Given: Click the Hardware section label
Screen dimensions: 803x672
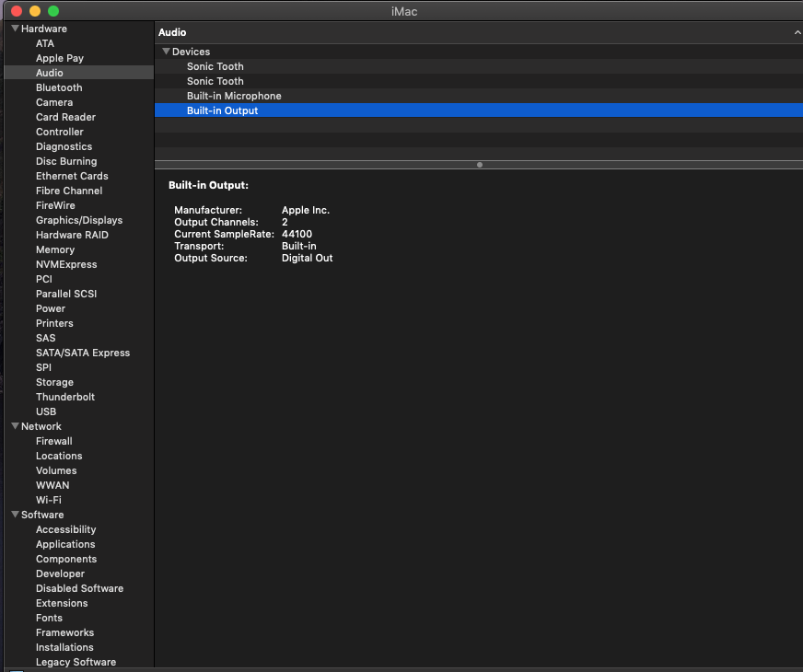Looking at the screenshot, I should (x=43, y=29).
